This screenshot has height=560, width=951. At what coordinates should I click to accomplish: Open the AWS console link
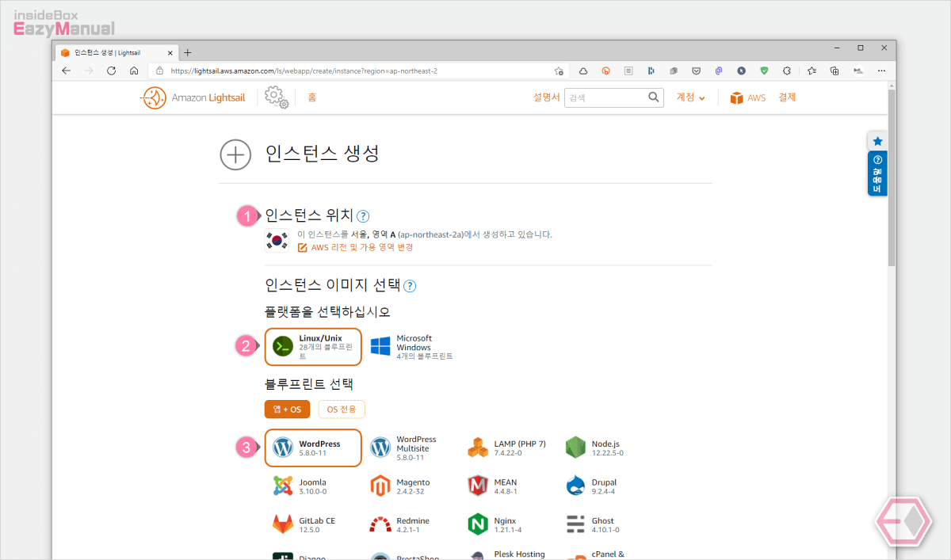(x=747, y=97)
